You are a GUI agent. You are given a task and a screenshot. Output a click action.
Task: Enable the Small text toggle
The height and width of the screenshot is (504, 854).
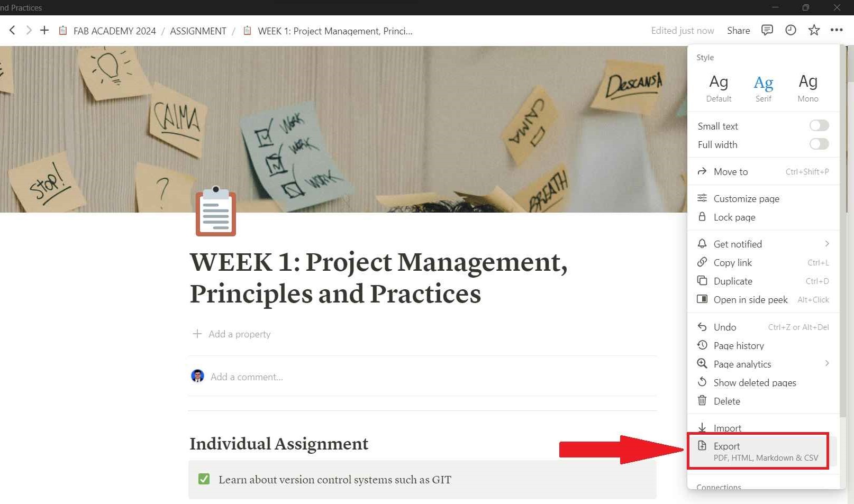tap(819, 125)
